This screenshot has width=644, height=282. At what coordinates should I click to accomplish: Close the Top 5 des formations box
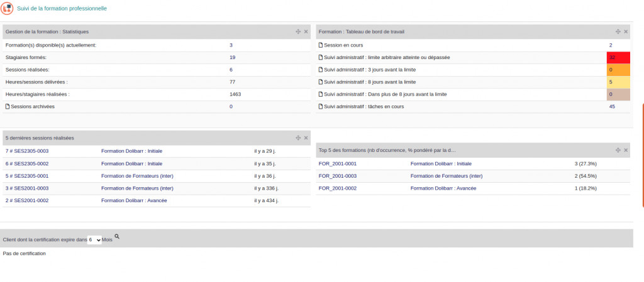tap(626, 150)
